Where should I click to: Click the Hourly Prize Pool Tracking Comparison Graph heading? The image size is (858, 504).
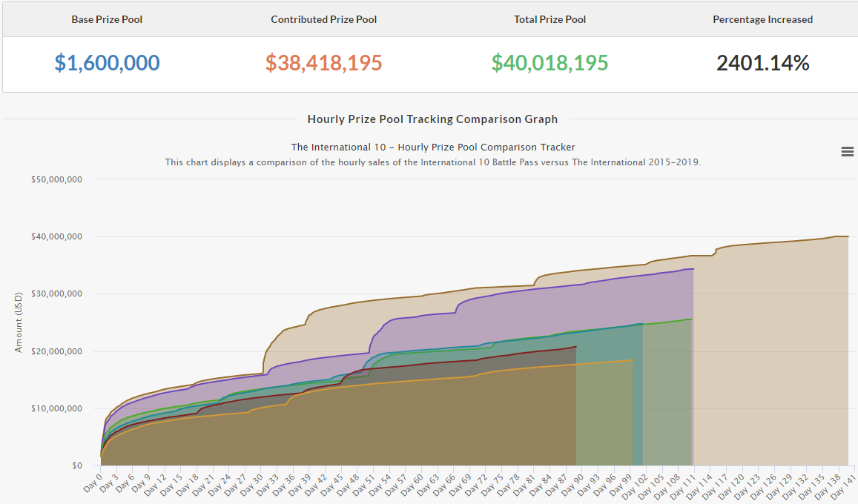point(432,119)
